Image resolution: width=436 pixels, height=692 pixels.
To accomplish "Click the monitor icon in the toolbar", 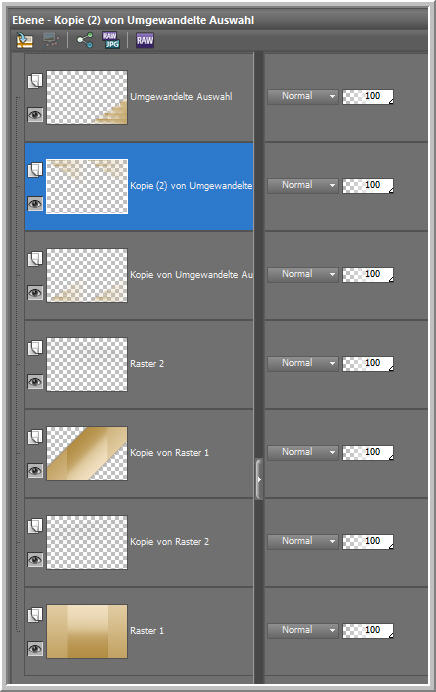I will click(51, 40).
